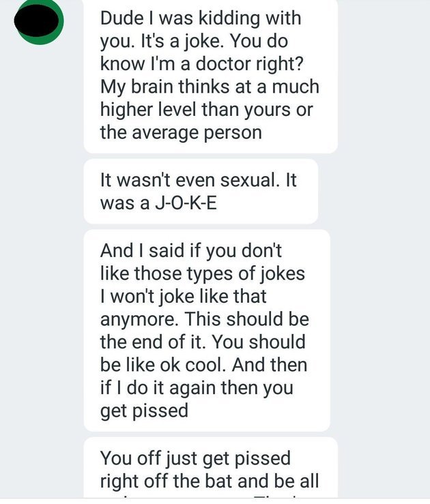Click the sentence 'It's a joke'
This screenshot has width=430, height=504.
(x=168, y=40)
